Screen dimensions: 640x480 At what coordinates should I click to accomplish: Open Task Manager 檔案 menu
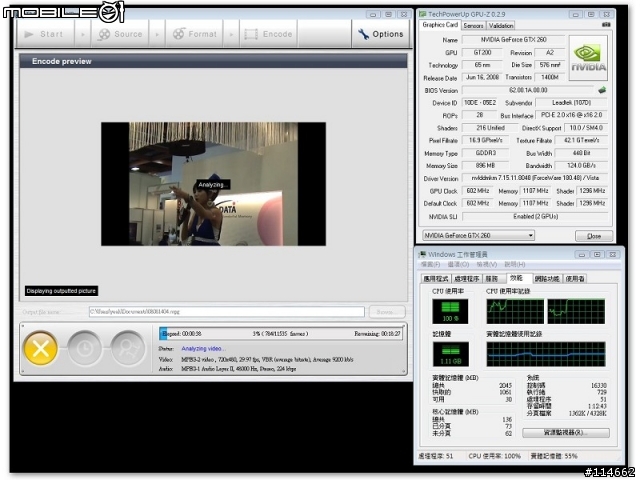coord(430,264)
